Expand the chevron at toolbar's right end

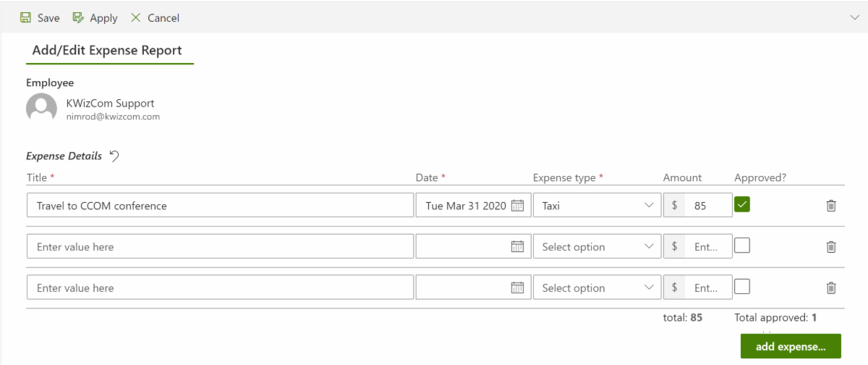856,17
